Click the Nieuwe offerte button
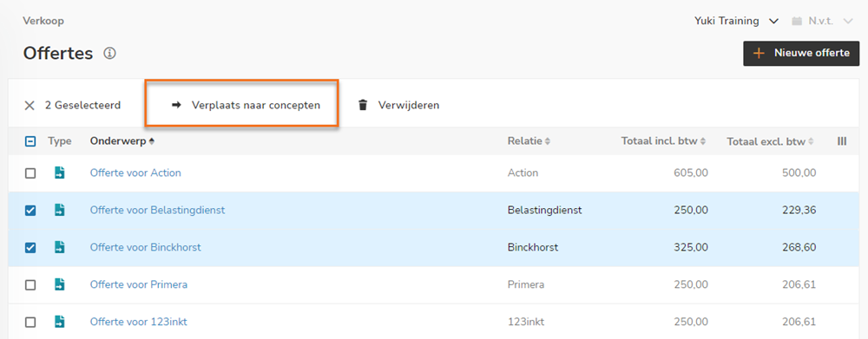Screen dimensions: 868x339 (801, 53)
